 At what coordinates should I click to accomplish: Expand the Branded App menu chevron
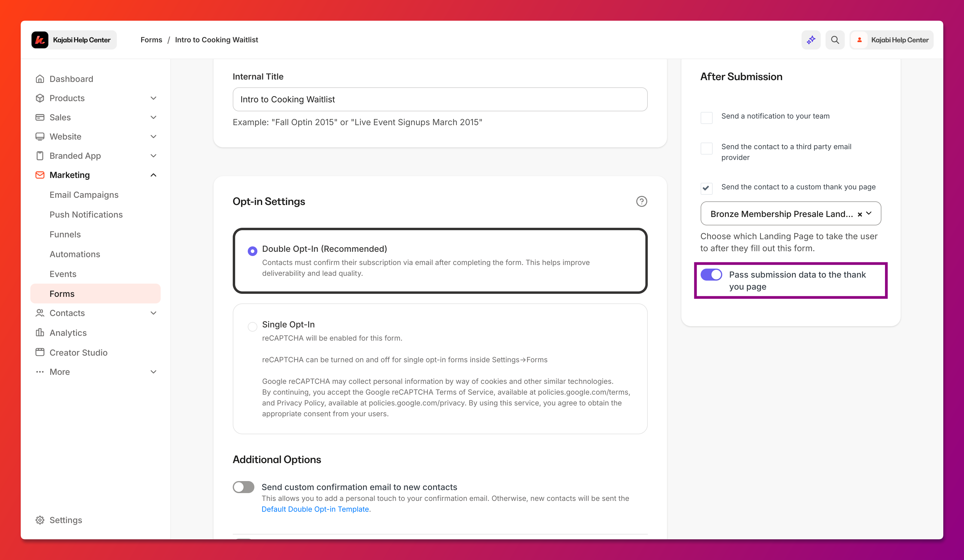pyautogui.click(x=153, y=155)
